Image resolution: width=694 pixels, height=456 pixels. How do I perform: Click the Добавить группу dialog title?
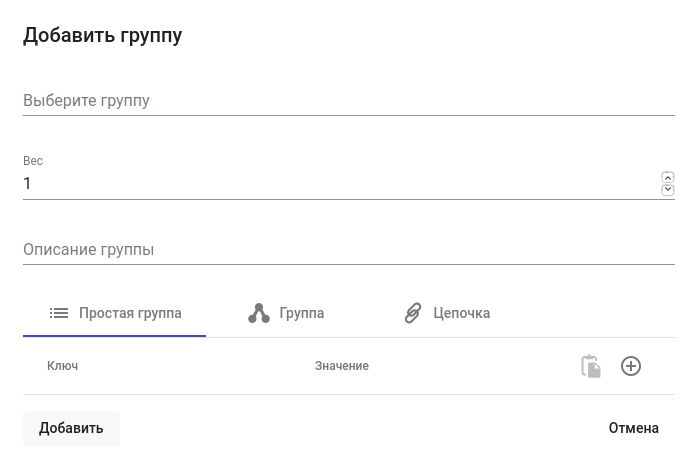coord(102,36)
